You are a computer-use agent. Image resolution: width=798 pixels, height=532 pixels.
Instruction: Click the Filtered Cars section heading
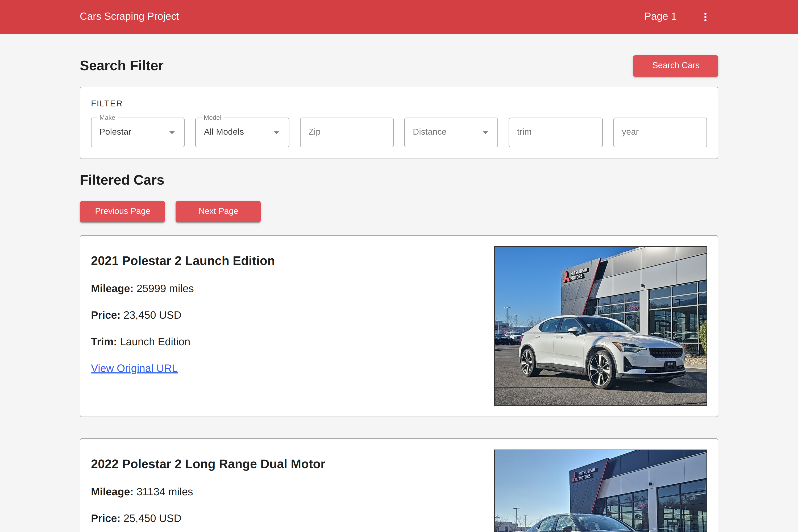[x=122, y=180]
